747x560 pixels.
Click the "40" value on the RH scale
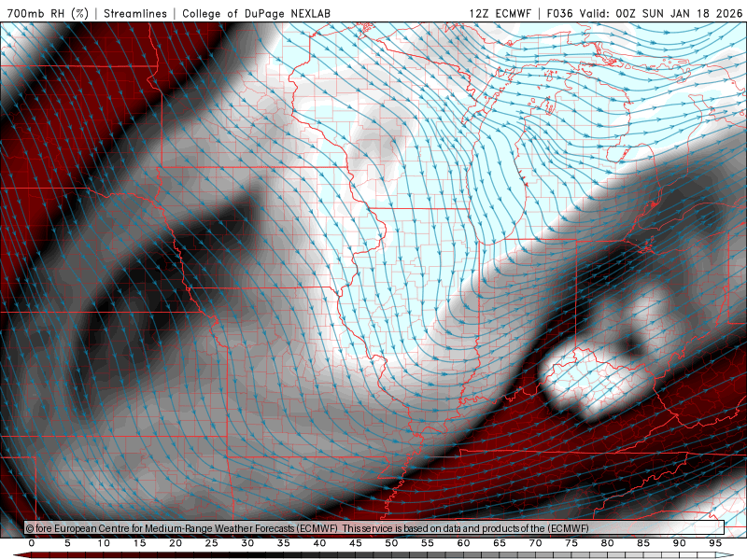(x=319, y=543)
